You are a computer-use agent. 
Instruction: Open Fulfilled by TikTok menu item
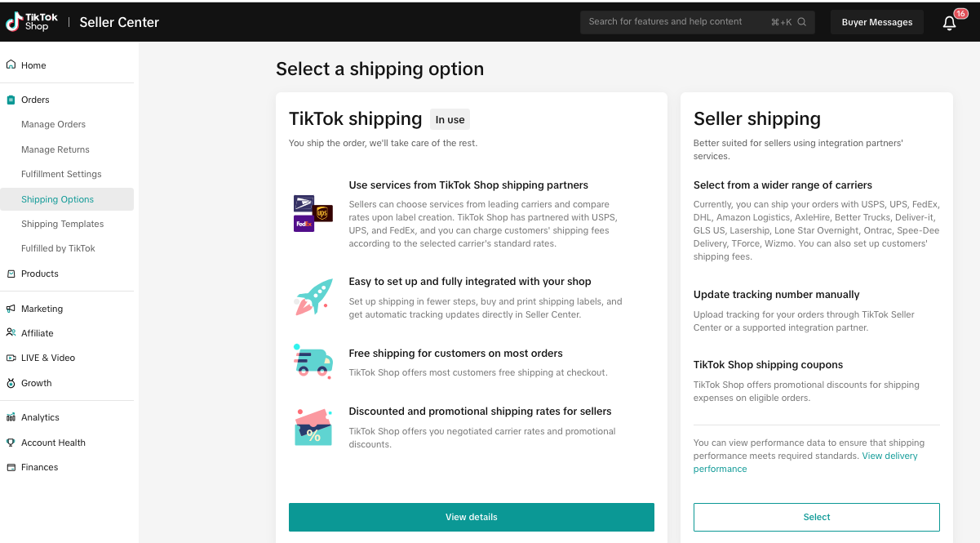58,248
